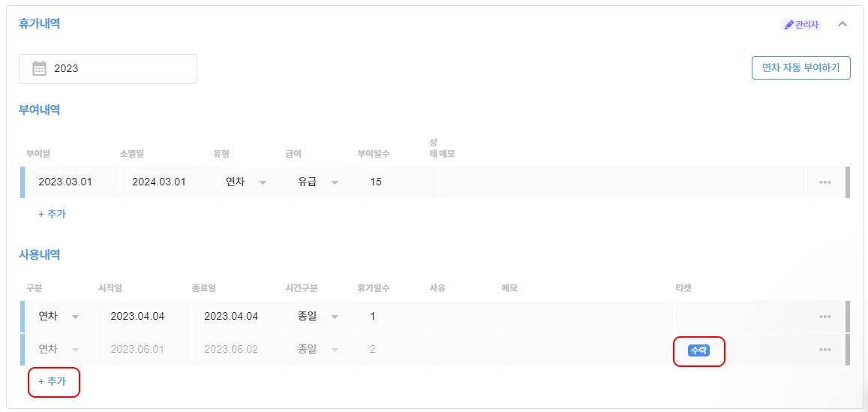Open the 시간구분 종일 dropdown on the 2023.04.04 row
Viewport: 868px width, 412px height.
(318, 316)
